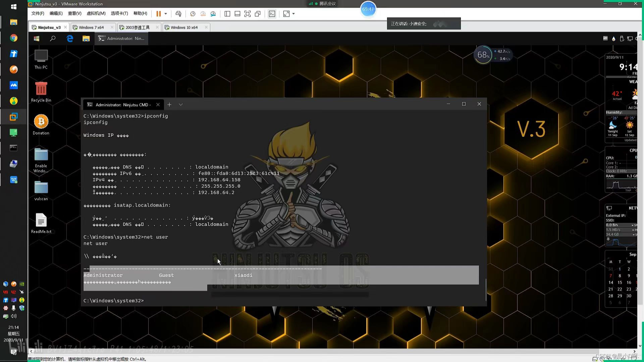644x362 pixels.
Task: Close the Windows 10 x64 tab
Action: point(206,27)
